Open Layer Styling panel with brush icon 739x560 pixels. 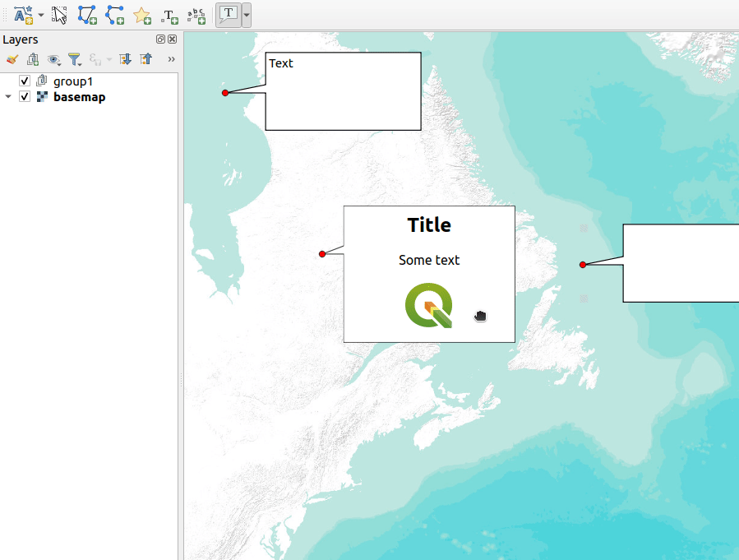click(12, 59)
